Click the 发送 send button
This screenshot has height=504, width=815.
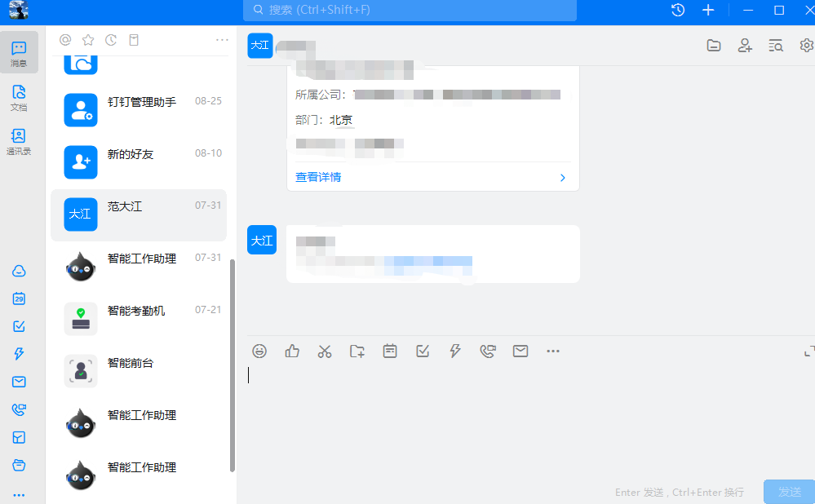click(x=789, y=492)
